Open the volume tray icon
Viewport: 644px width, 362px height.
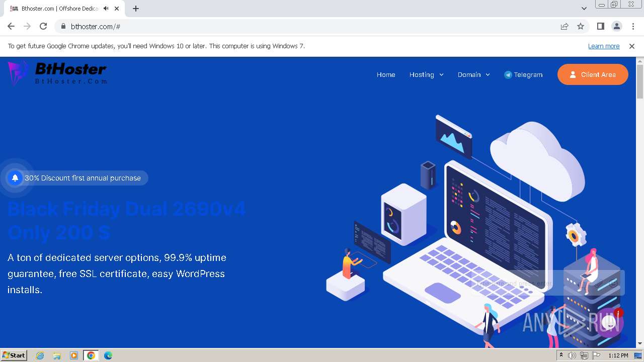[572, 355]
